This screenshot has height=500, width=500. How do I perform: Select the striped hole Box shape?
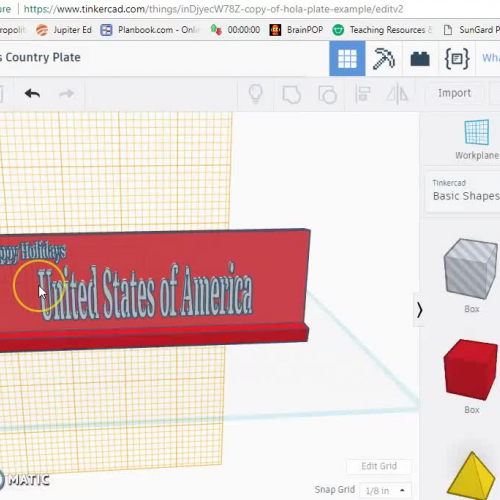(x=471, y=269)
